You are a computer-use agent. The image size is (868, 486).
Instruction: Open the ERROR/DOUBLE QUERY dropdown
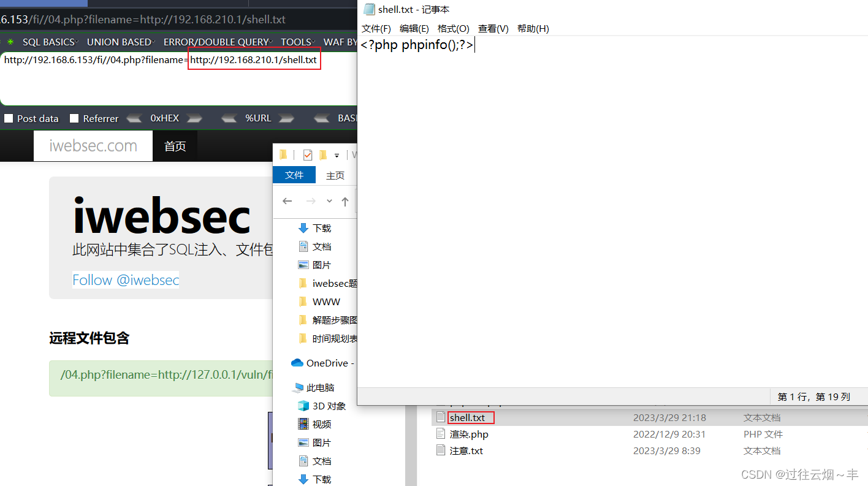tap(219, 42)
